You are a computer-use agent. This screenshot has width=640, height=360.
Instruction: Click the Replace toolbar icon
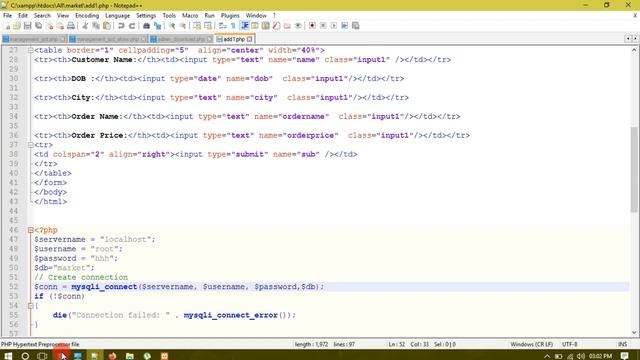[x=157, y=26]
